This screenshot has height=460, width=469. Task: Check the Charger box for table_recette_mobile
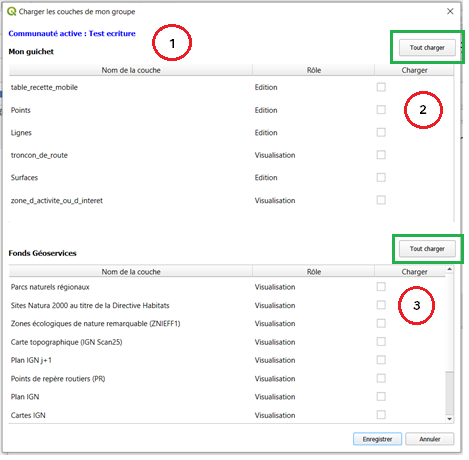click(381, 87)
